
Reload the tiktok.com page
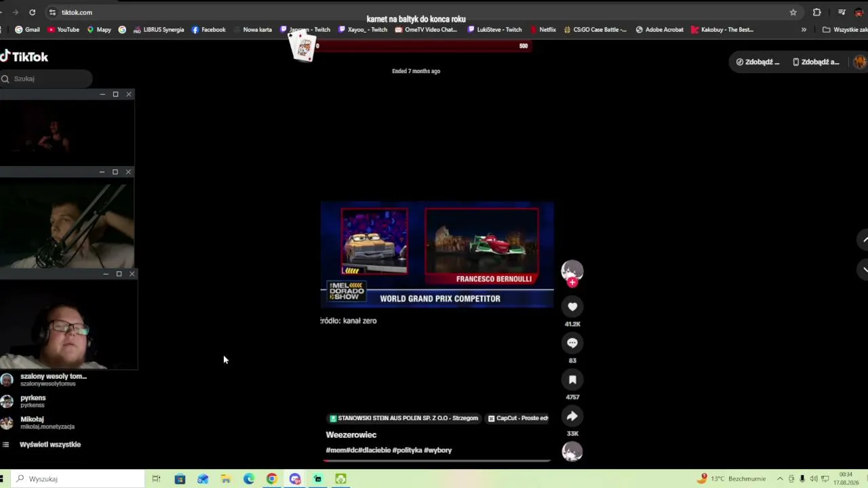[x=32, y=12]
